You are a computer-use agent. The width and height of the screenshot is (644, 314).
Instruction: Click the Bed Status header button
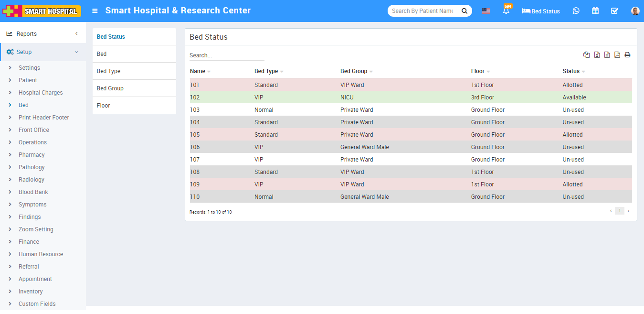(x=541, y=11)
